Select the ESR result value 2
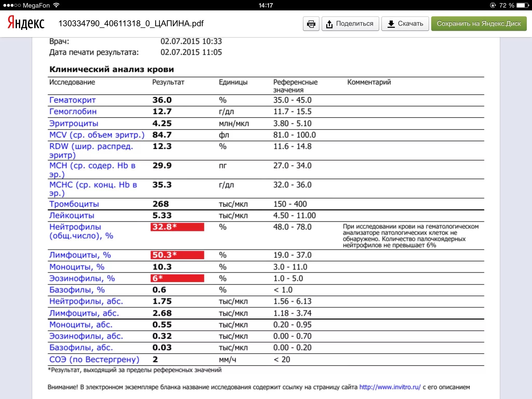This screenshot has width=532, height=399. [x=155, y=359]
